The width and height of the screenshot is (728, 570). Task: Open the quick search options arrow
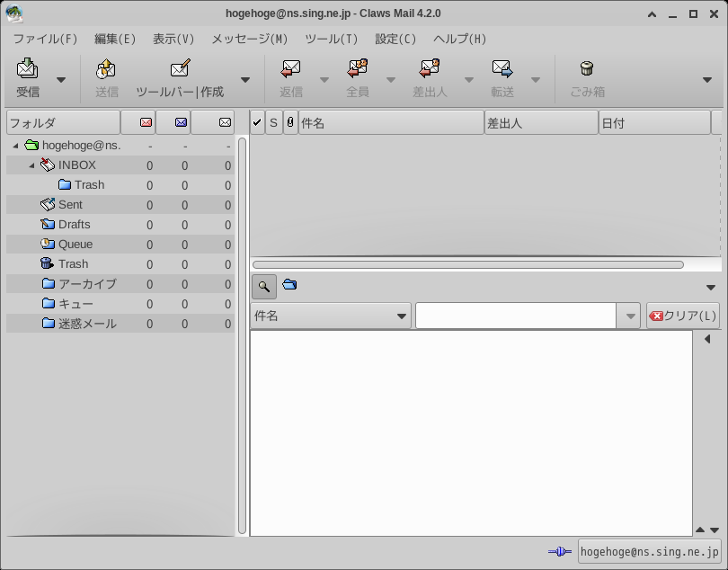tap(711, 288)
